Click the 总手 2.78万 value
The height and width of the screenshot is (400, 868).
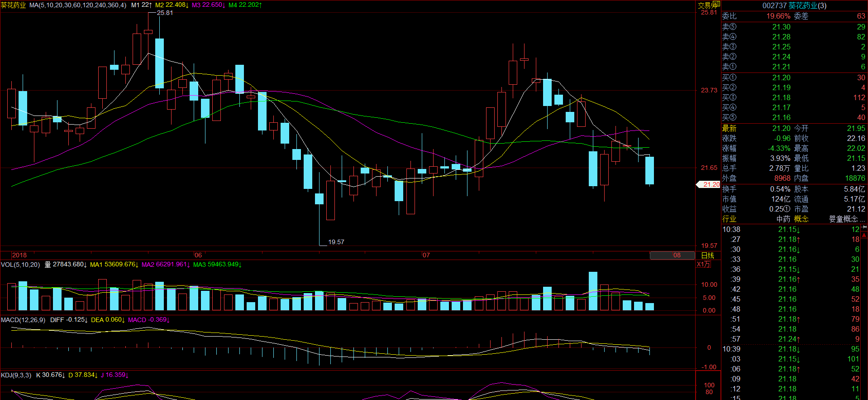pyautogui.click(x=780, y=168)
